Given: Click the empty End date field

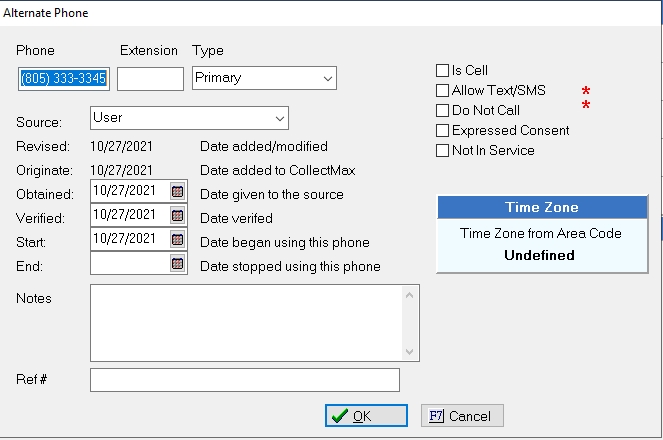Looking at the screenshot, I should click(x=128, y=264).
